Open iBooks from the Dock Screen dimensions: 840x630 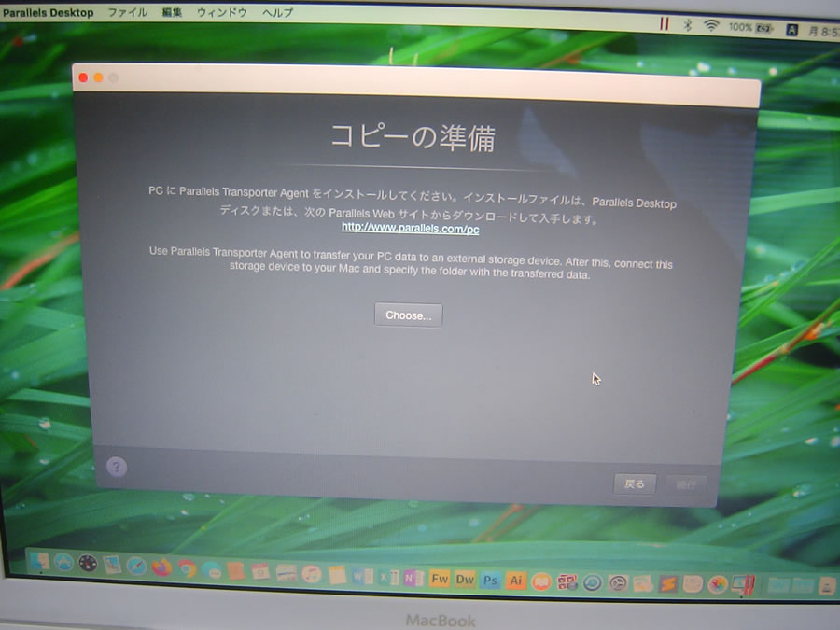coord(541,581)
